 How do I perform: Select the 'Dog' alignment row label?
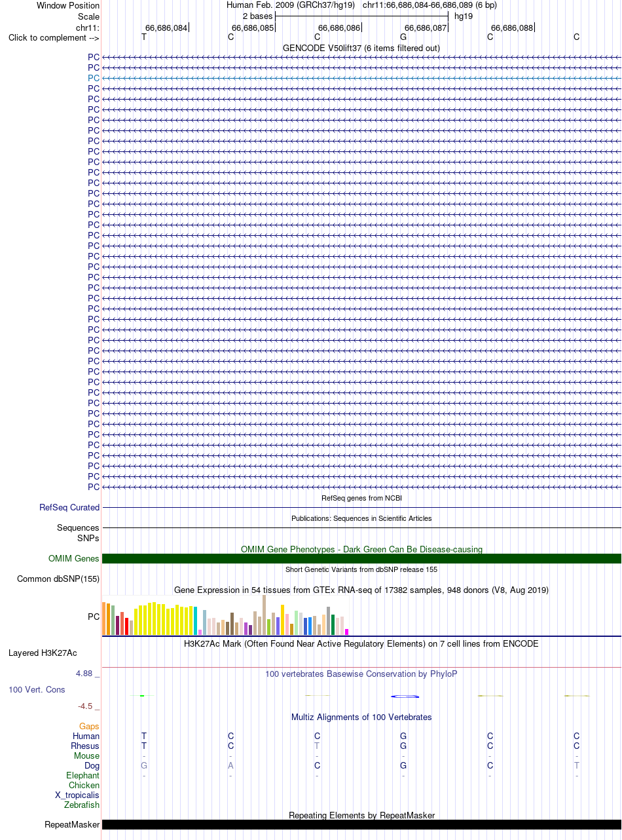[x=92, y=766]
